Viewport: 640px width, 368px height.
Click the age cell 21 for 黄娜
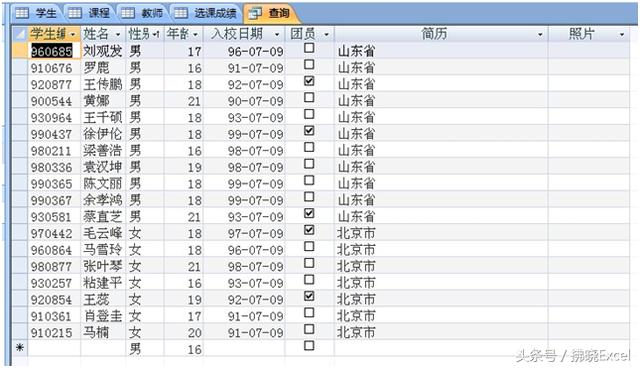coord(184,101)
